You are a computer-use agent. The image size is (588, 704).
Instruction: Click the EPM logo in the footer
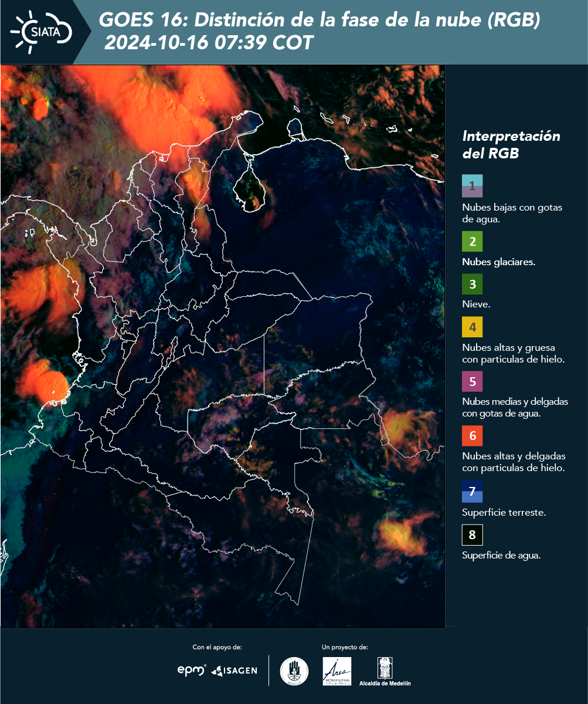192,670
